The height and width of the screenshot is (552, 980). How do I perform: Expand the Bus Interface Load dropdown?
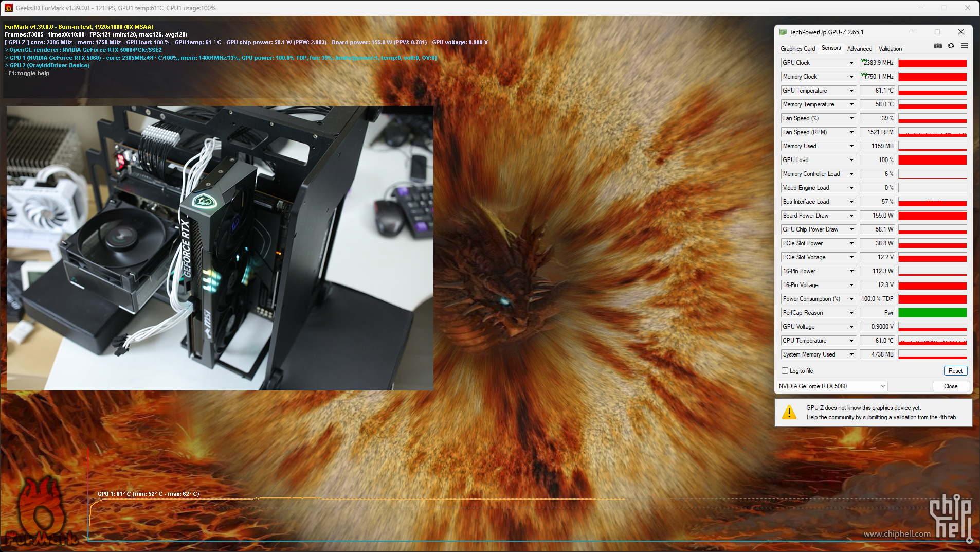pyautogui.click(x=851, y=202)
